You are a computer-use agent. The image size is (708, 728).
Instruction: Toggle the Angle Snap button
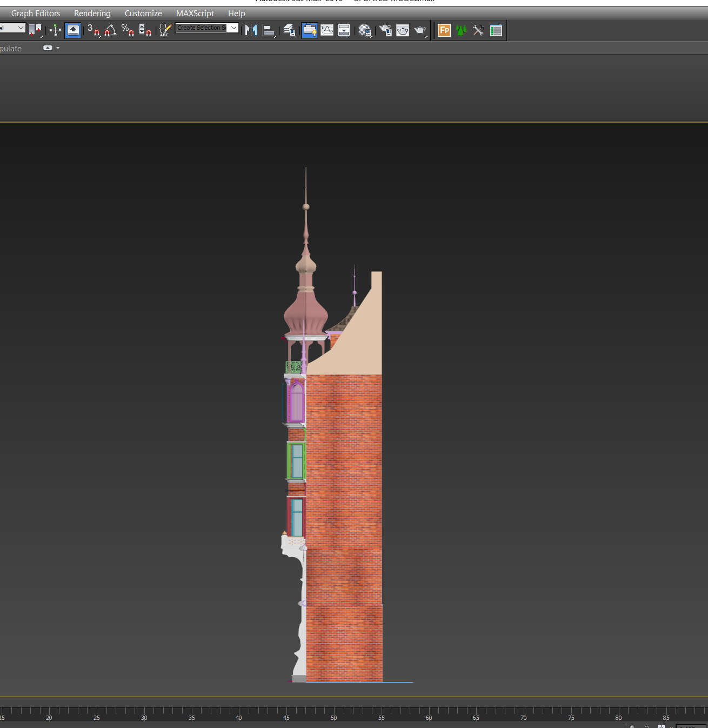tap(111, 30)
